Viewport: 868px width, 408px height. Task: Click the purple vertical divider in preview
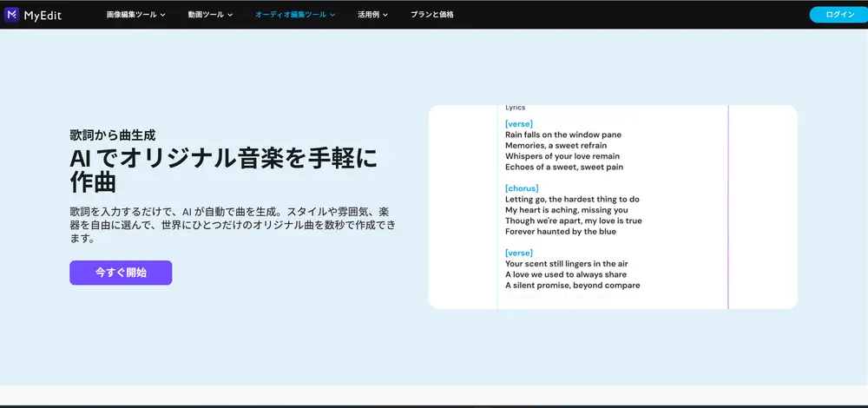coord(728,207)
